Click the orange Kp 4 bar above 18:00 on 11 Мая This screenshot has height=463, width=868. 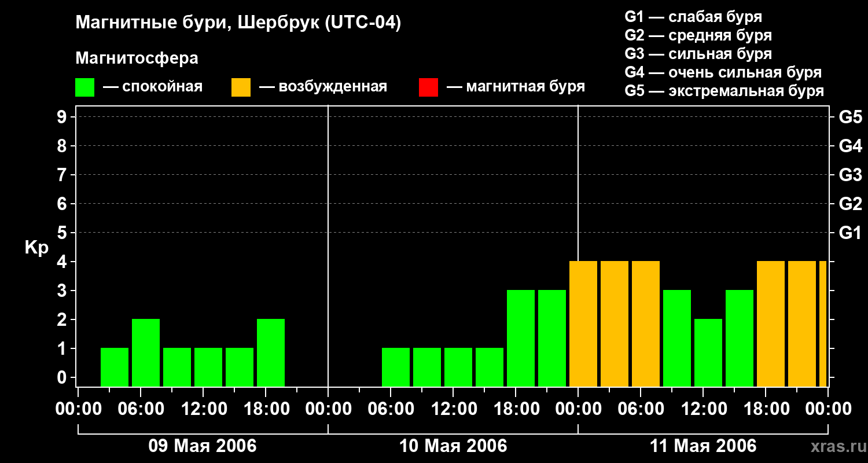click(771, 324)
